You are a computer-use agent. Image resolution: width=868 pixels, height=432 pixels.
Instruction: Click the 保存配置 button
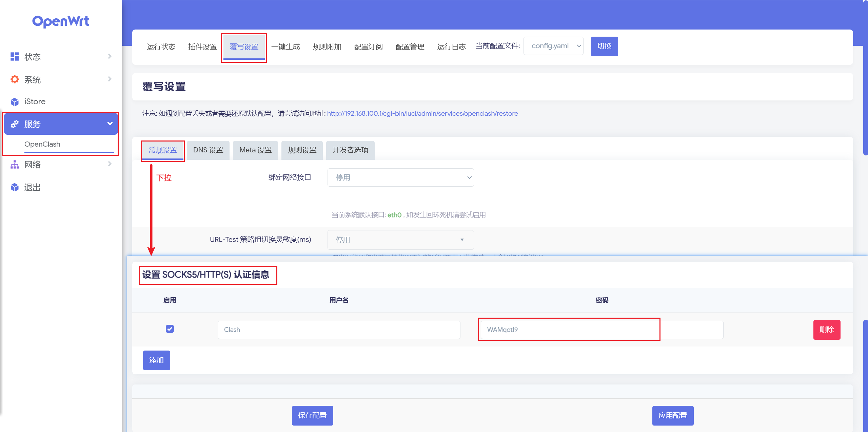pyautogui.click(x=312, y=415)
